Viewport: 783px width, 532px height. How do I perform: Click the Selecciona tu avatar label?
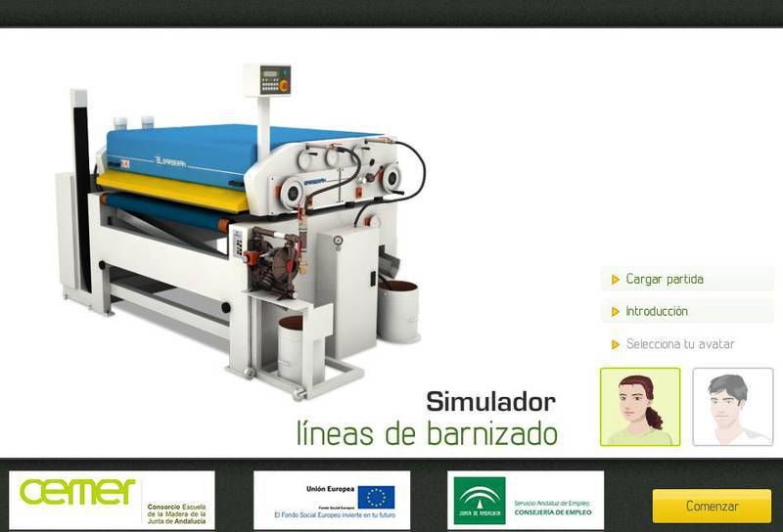tap(679, 344)
